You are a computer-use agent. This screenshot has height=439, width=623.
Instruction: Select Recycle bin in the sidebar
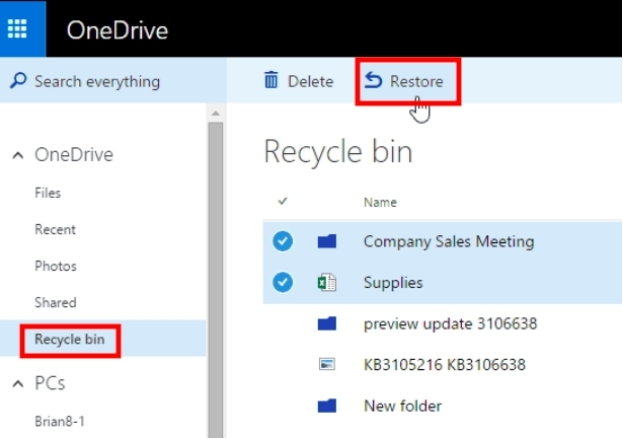(x=70, y=340)
